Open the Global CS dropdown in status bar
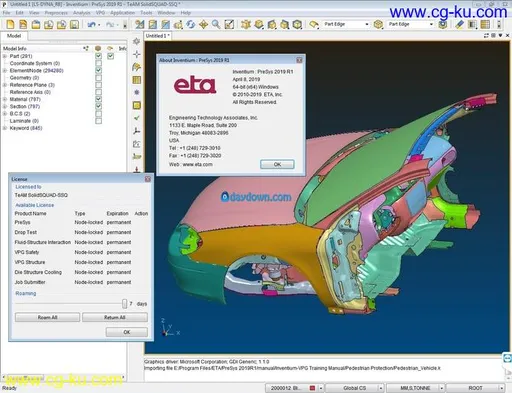 click(380, 388)
